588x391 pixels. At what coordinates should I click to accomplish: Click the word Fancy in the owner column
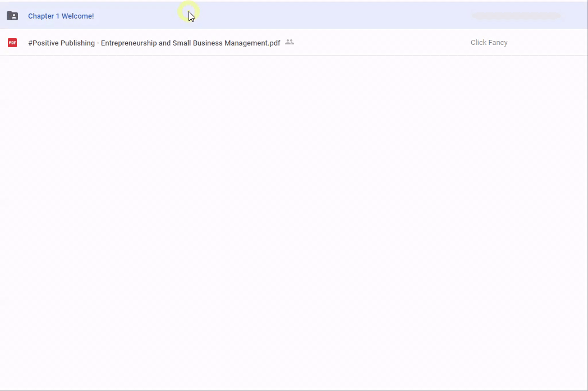coord(497,43)
